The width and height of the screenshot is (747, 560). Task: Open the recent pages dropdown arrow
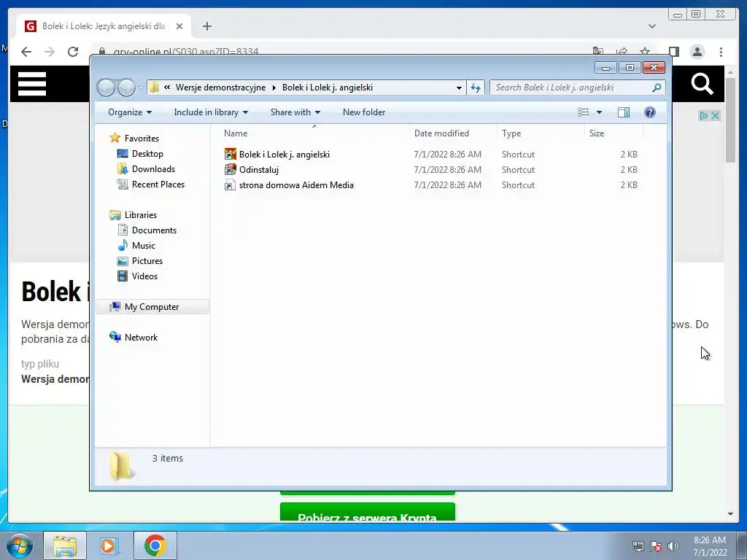pos(141,88)
